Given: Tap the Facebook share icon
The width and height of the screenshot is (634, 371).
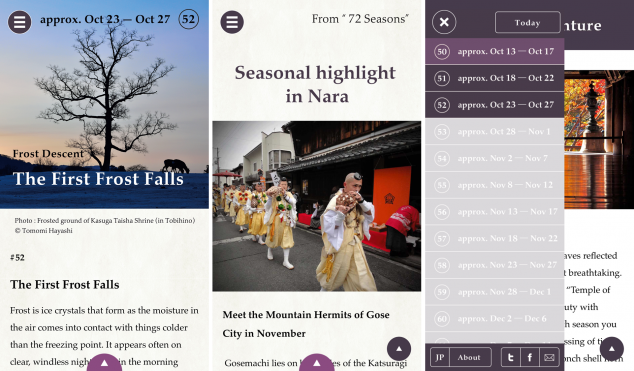Looking at the screenshot, I should click(x=530, y=357).
